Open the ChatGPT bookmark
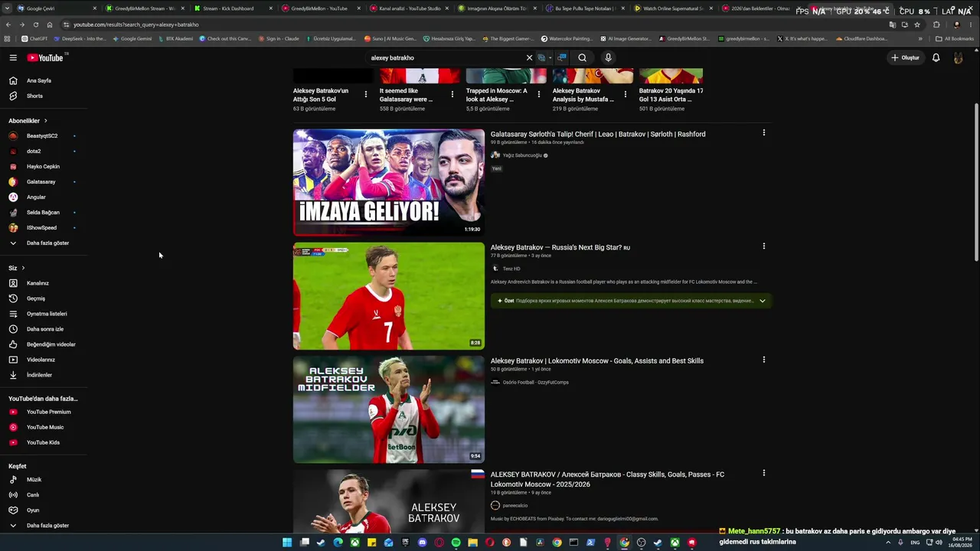The width and height of the screenshot is (980, 551). click(34, 38)
